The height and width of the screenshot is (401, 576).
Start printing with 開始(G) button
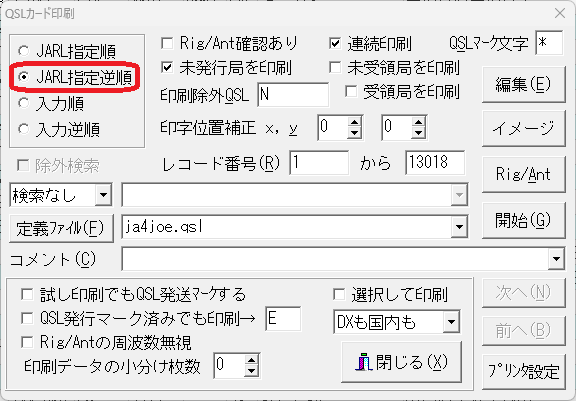click(523, 220)
